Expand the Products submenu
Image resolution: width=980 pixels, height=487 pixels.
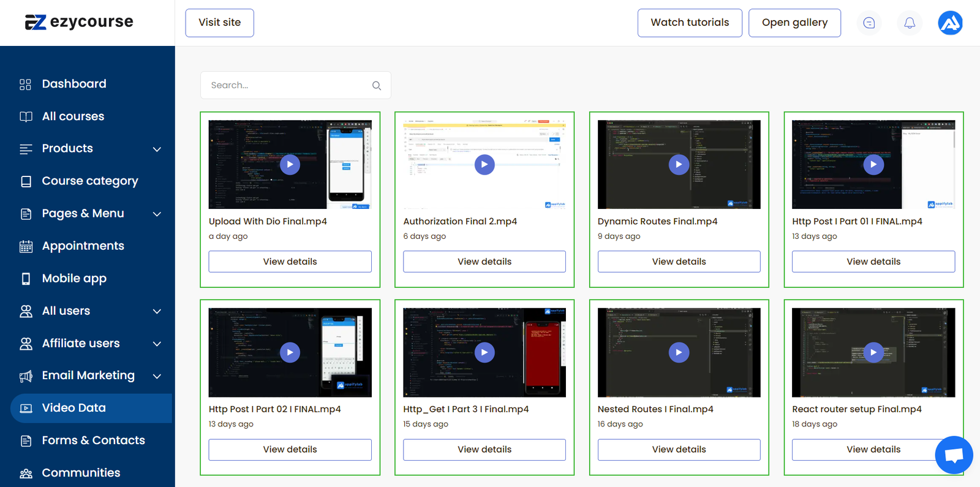[x=157, y=149]
